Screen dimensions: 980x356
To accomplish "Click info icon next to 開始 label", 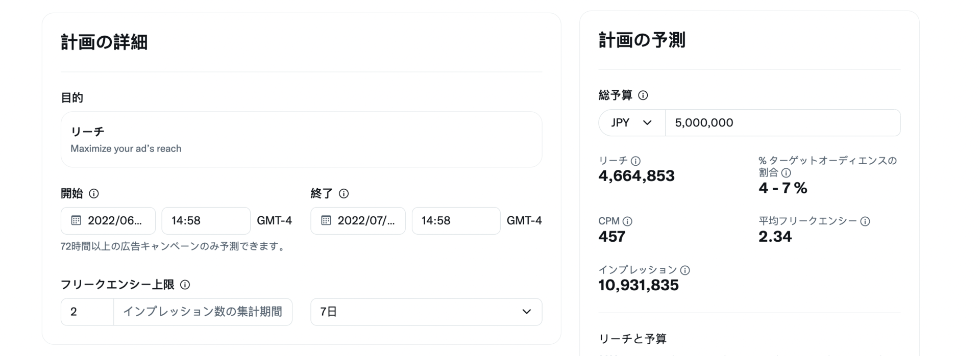I will [x=94, y=193].
